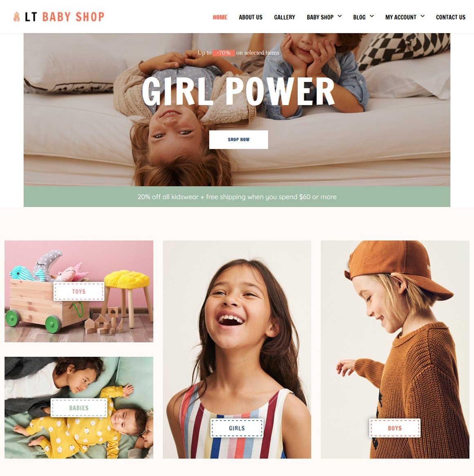The image size is (474, 476).
Task: Open the Toys category label
Action: [x=79, y=291]
